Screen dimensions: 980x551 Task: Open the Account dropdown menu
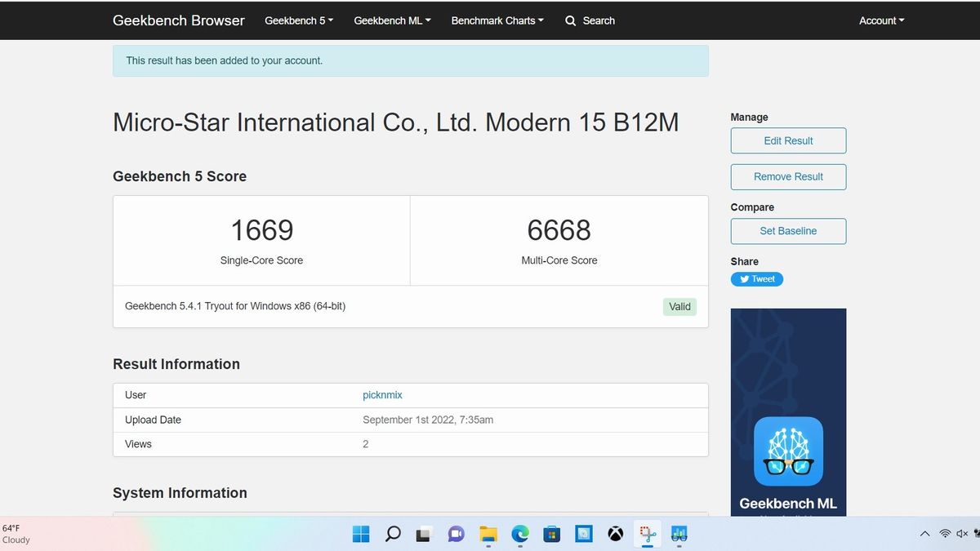point(881,20)
